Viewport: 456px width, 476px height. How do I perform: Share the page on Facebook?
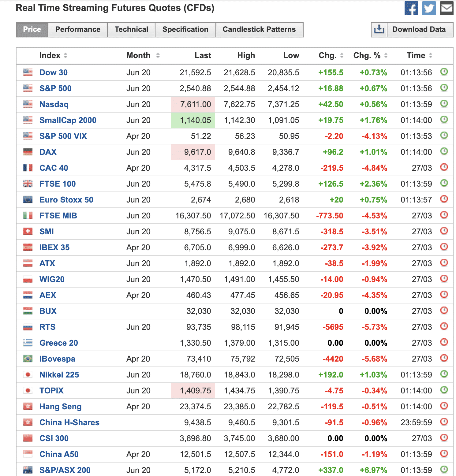(411, 8)
